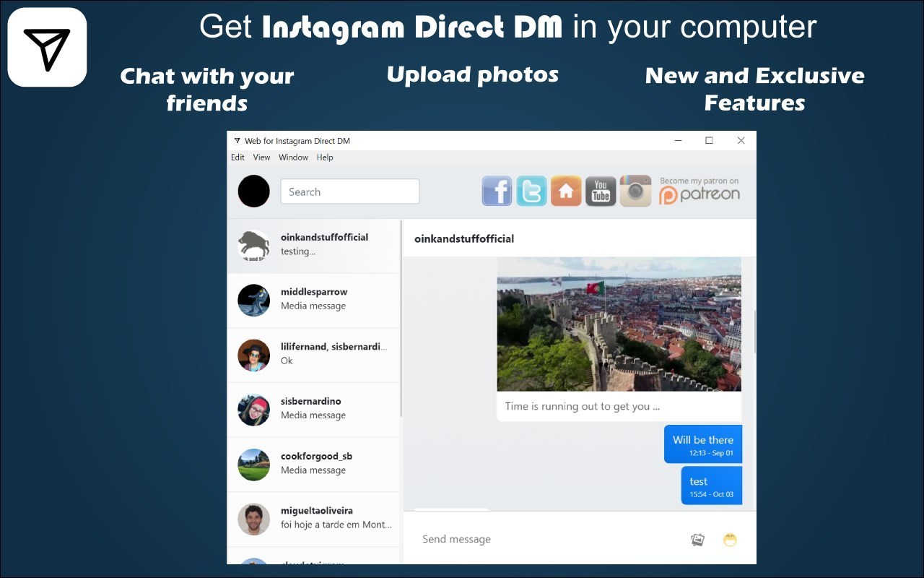Click the Patreon become my patron banner
The height and width of the screenshot is (578, 924).
click(699, 191)
